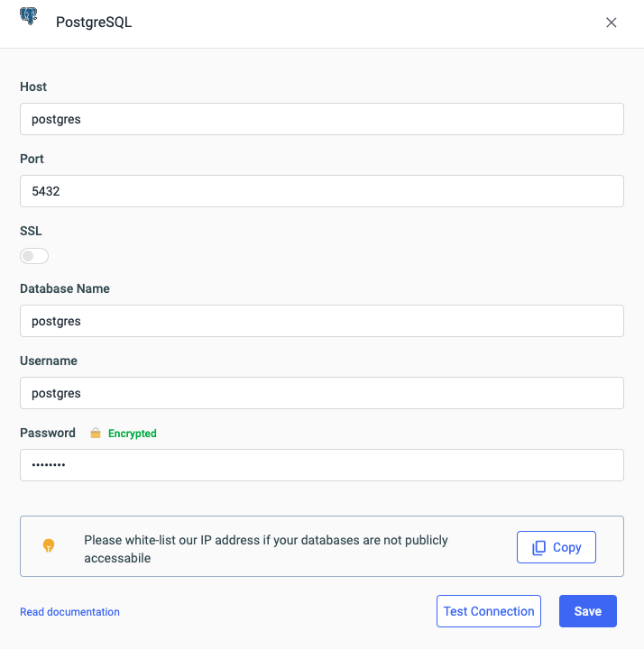
Task: Click the lightbulb hint icon
Action: 49,545
